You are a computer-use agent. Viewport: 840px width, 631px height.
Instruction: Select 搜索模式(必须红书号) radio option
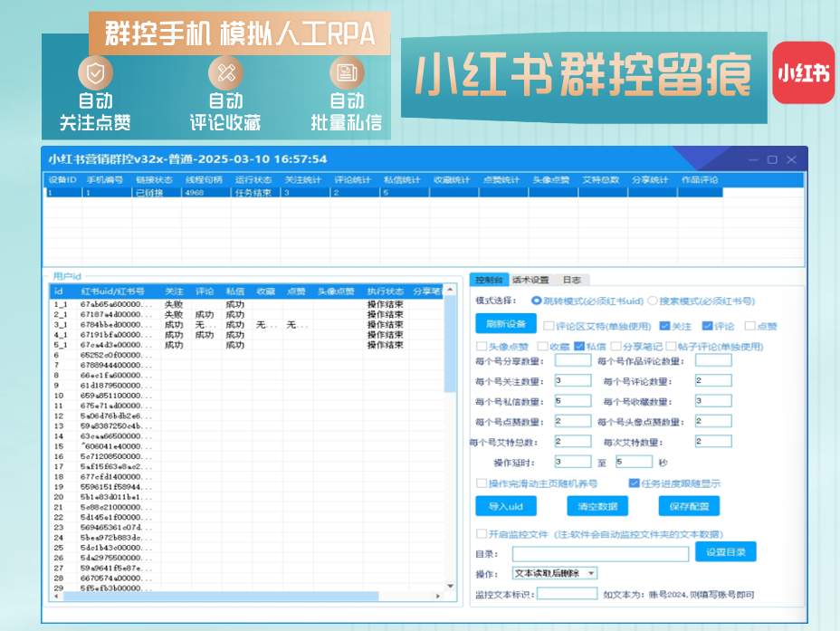(652, 301)
